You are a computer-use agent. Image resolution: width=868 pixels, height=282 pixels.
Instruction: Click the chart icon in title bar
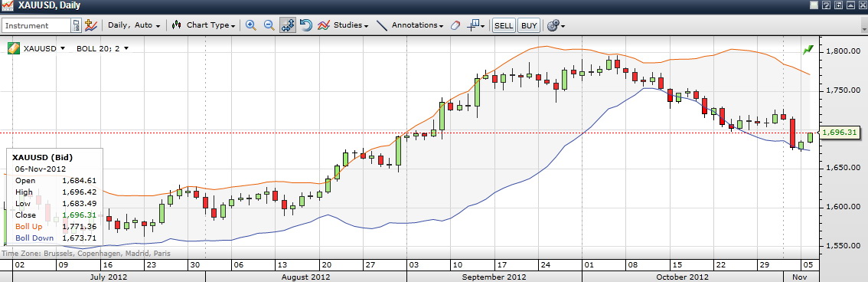[8, 5]
